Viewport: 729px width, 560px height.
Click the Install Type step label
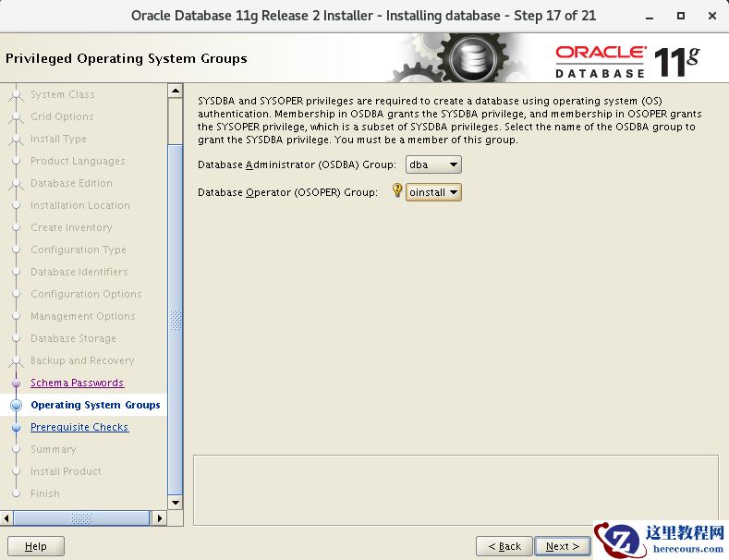click(58, 139)
